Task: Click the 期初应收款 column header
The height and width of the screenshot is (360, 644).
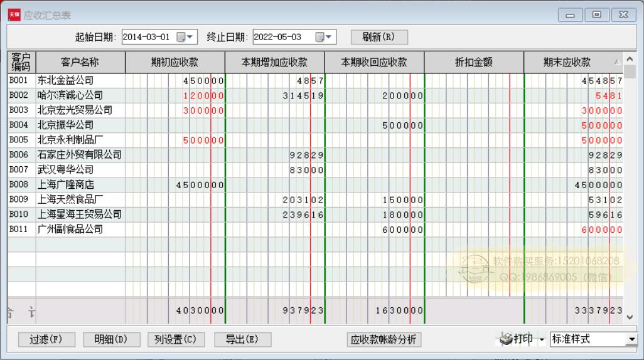Action: (174, 62)
